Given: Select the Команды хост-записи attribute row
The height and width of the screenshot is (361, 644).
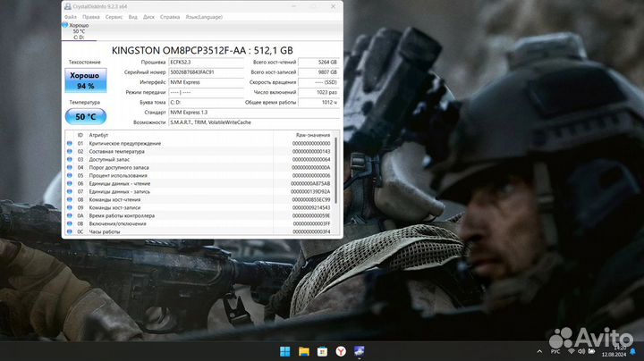Looking at the screenshot, I should click(x=199, y=207).
